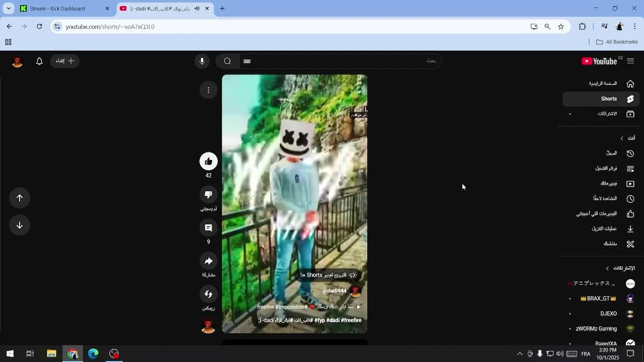
Task: Bookmark this page with star icon
Action: [x=561, y=27]
